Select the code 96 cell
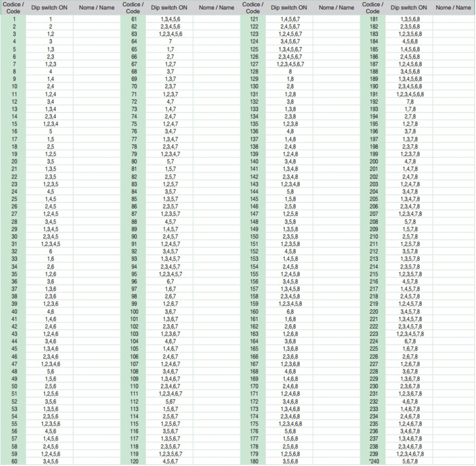Viewport: 476px width, 466px height. click(x=134, y=281)
